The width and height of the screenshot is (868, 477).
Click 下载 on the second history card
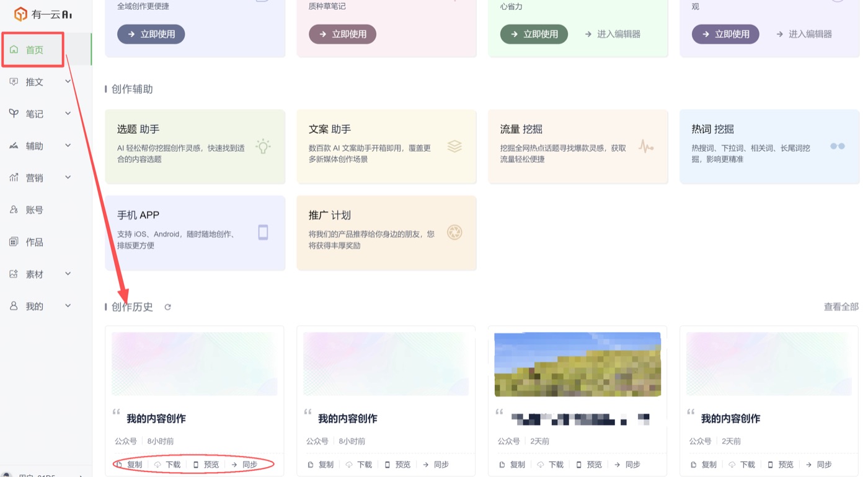(359, 465)
